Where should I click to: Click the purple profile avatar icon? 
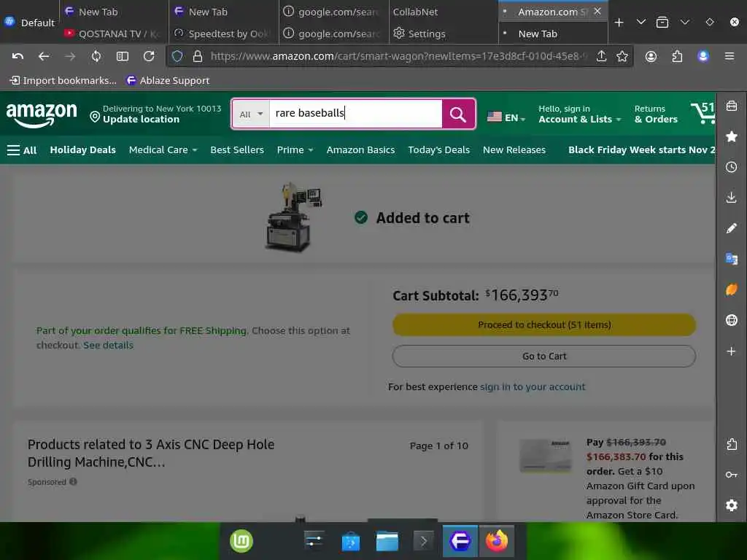703,56
